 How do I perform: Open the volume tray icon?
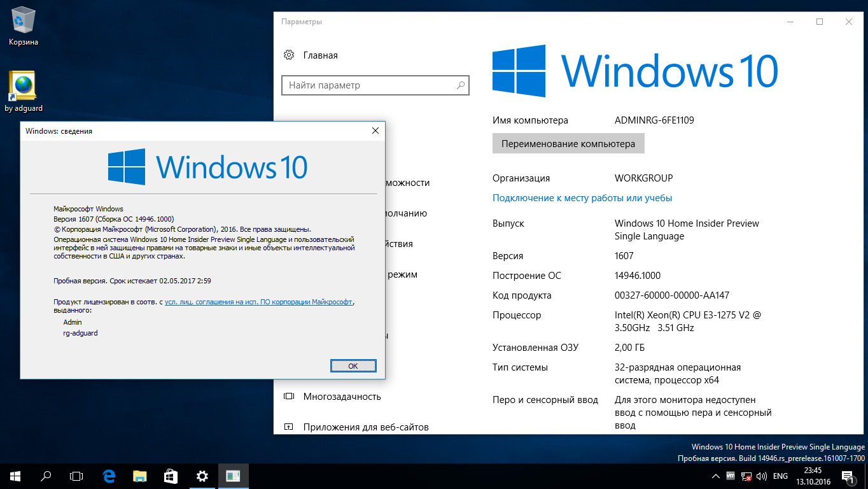click(761, 476)
